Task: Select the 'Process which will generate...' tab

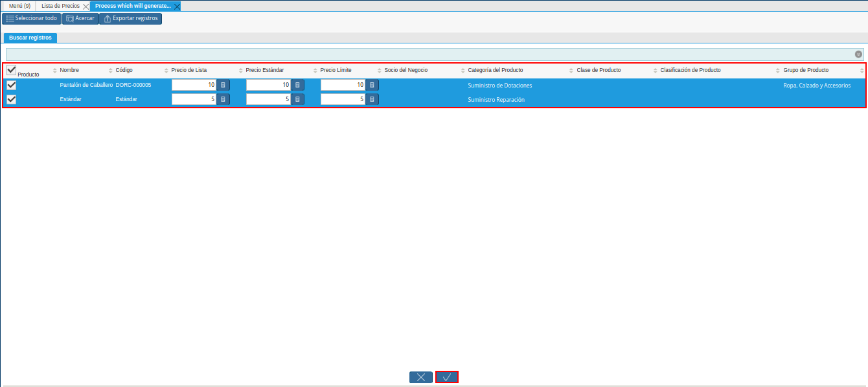Action: pyautogui.click(x=133, y=6)
